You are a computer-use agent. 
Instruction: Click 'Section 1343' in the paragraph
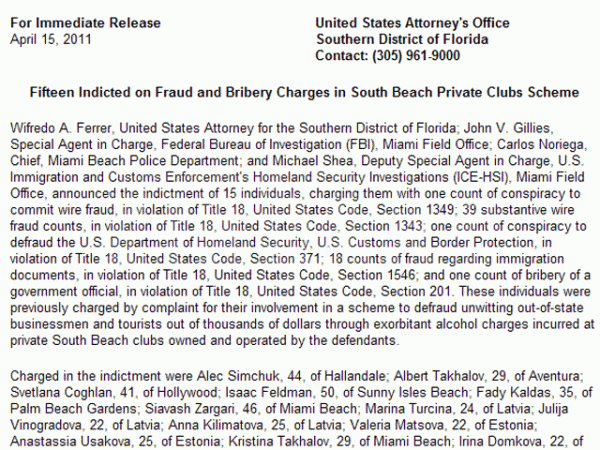click(383, 226)
